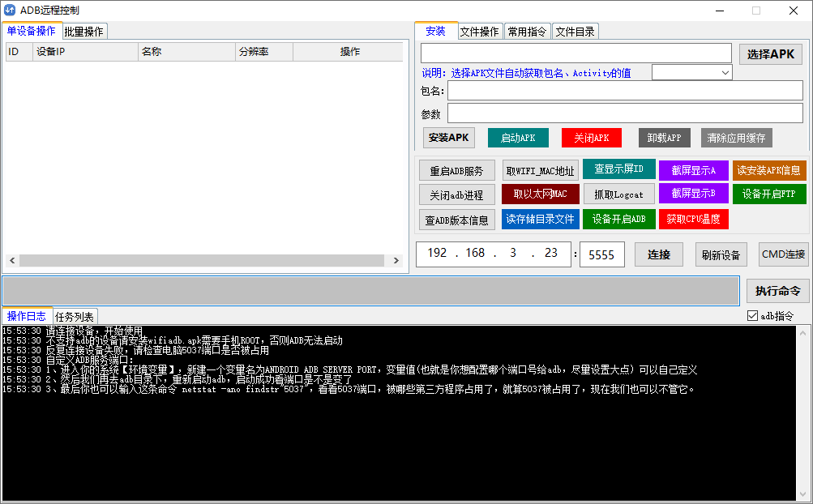Click the red 关闭APK button
Image resolution: width=813 pixels, height=504 pixels.
pos(592,138)
